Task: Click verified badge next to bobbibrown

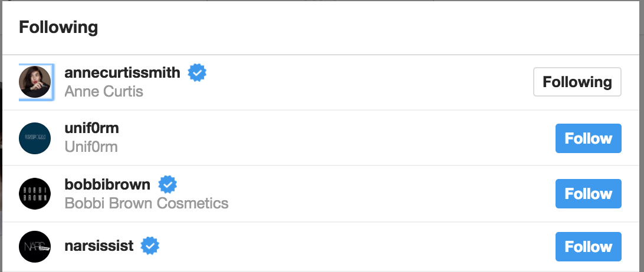Action: click(167, 184)
